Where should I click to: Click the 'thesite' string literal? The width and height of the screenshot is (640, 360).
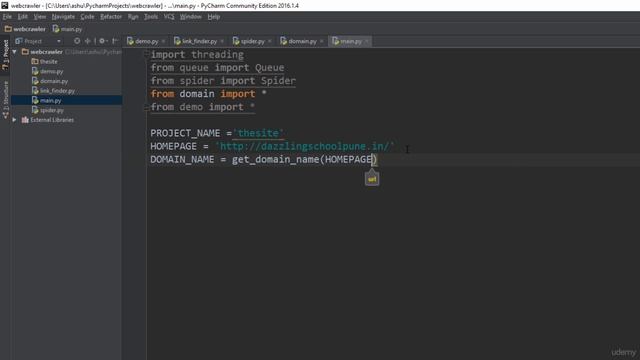[x=258, y=133]
